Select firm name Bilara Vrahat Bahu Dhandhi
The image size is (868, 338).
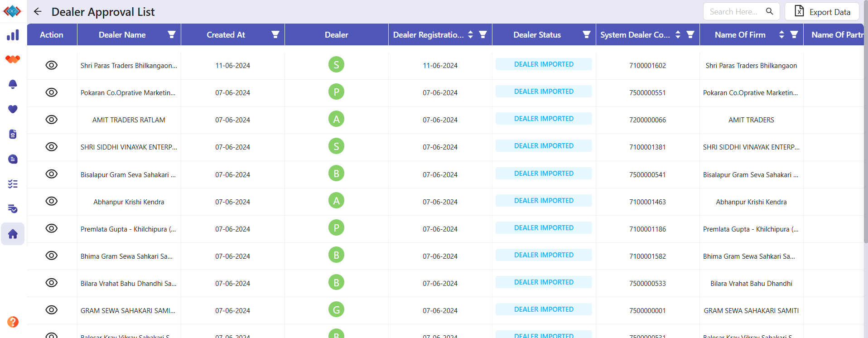(x=751, y=284)
